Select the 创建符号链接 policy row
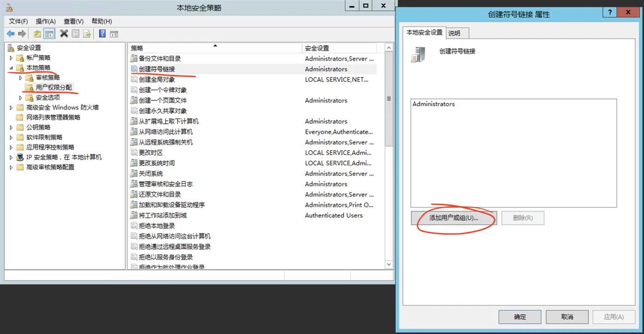Image resolution: width=644 pixels, height=334 pixels. click(253, 69)
